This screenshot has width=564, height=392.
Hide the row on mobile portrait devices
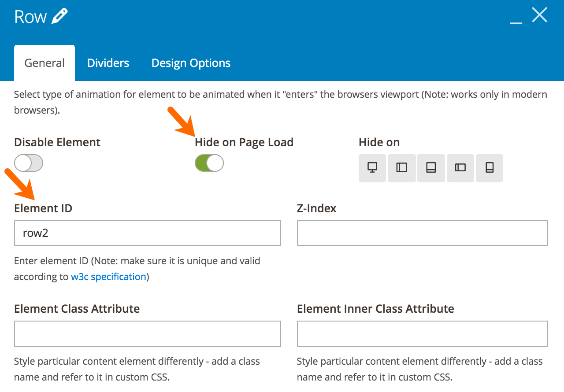click(489, 168)
